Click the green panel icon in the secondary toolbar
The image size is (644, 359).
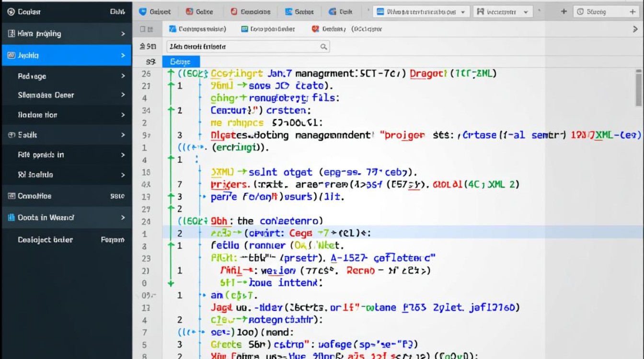pos(244,29)
